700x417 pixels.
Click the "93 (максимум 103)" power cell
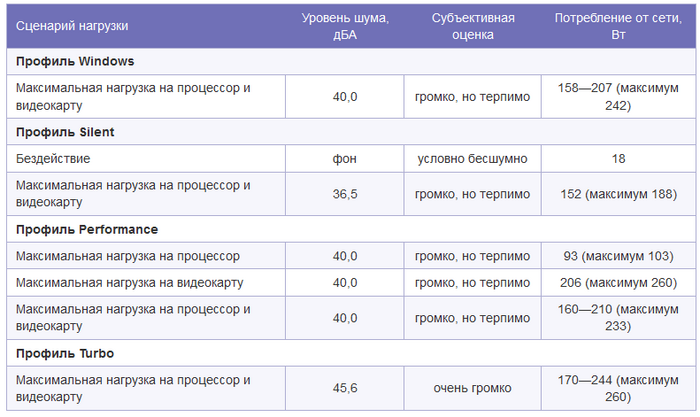[618, 256]
